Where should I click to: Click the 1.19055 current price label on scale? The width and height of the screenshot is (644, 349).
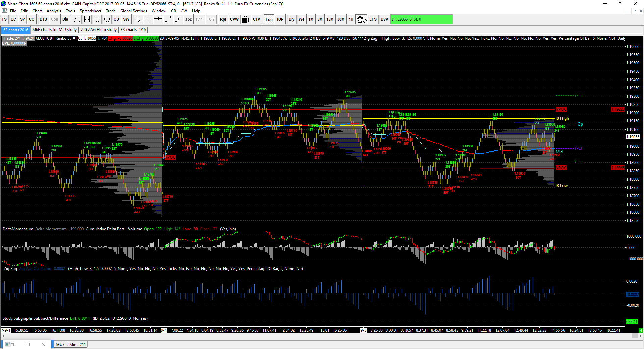point(633,137)
